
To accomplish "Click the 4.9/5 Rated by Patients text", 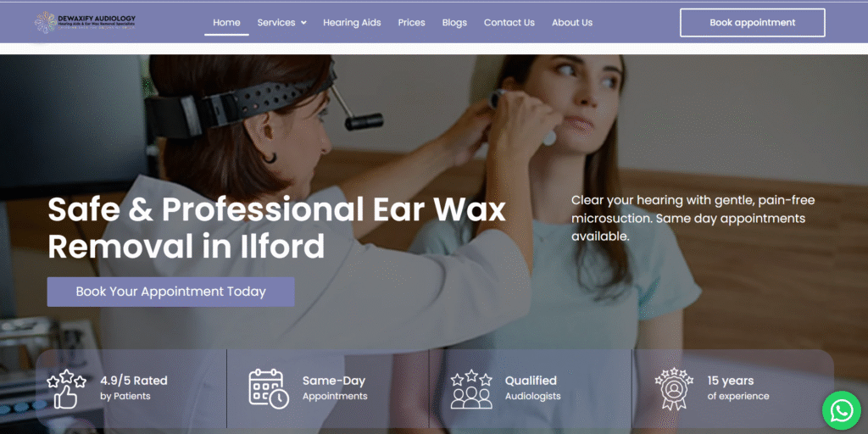I will [133, 388].
